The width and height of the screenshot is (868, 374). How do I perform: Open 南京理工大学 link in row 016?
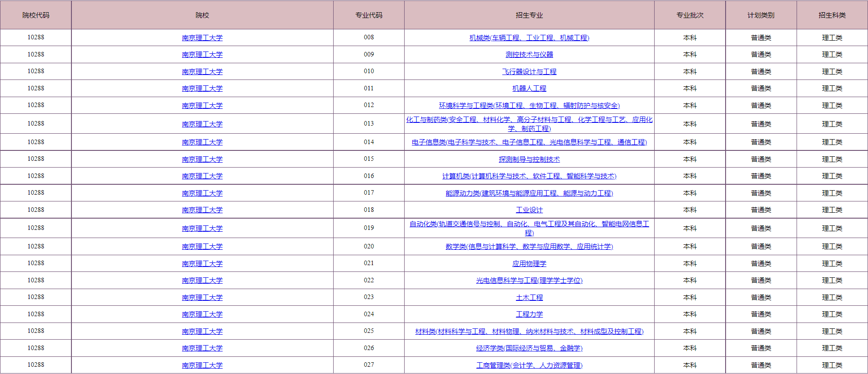point(202,176)
